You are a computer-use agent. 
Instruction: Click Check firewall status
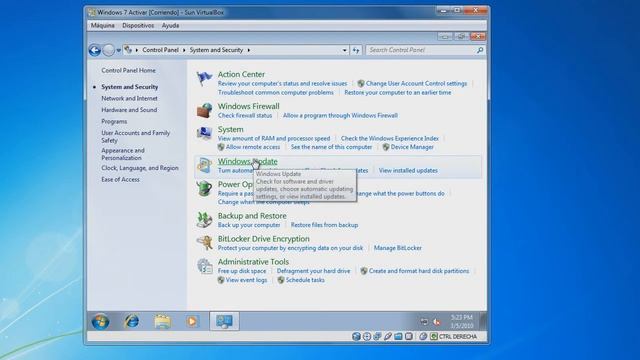tap(245, 116)
